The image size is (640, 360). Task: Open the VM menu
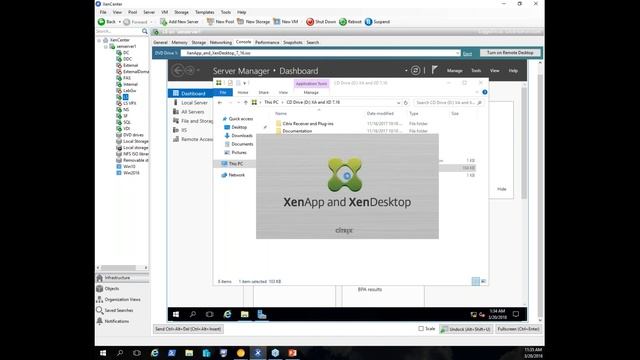[x=164, y=12]
